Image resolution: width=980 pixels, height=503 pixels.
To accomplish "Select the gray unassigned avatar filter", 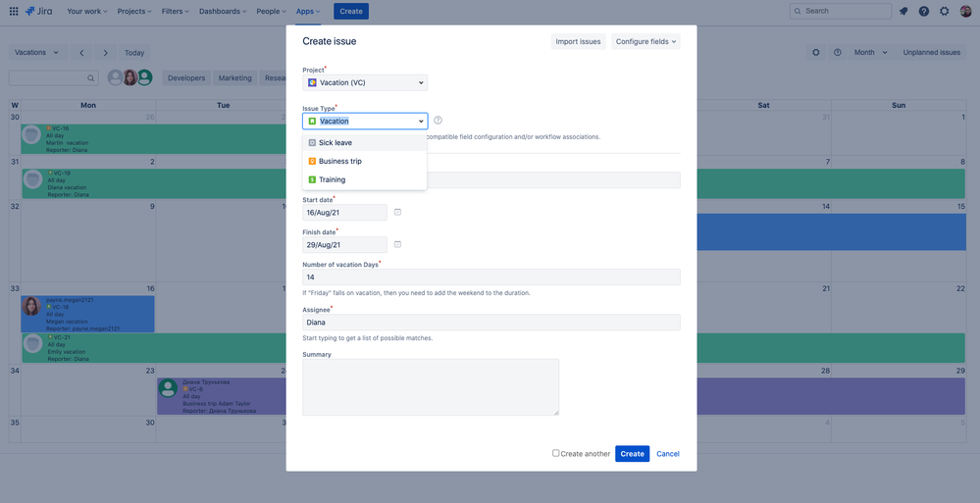I will coord(115,77).
